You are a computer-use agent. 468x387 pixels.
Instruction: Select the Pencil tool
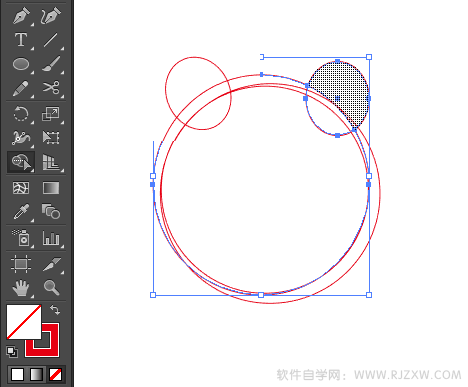21,88
